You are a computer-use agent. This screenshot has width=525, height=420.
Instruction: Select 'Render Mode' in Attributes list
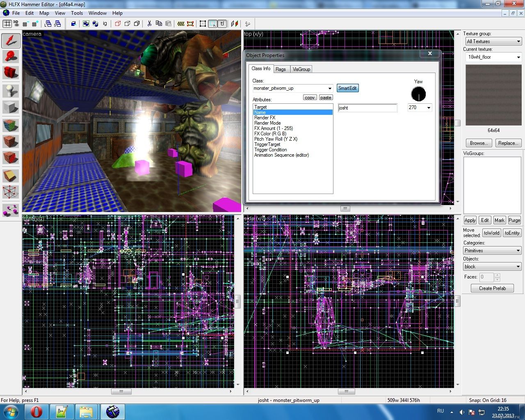[x=267, y=123]
